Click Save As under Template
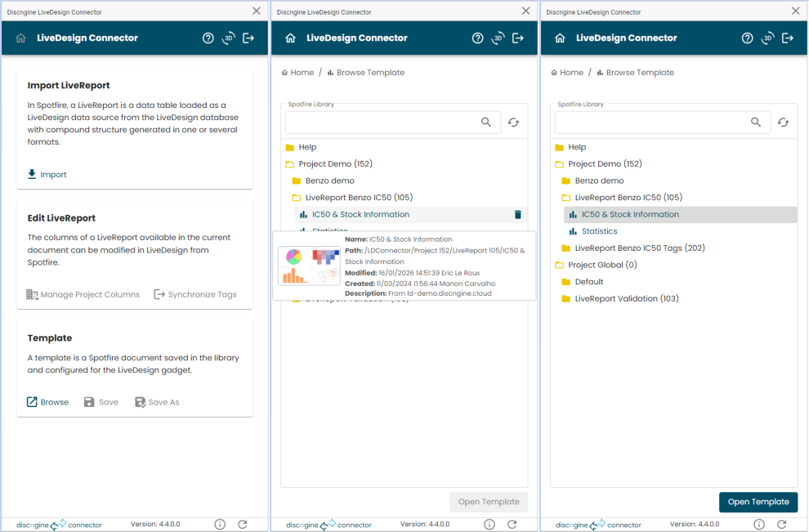 pos(157,402)
